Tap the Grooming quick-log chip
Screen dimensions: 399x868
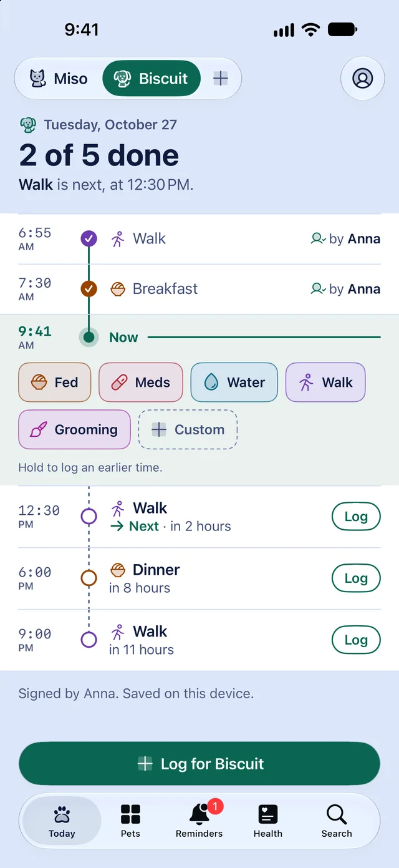[74, 429]
